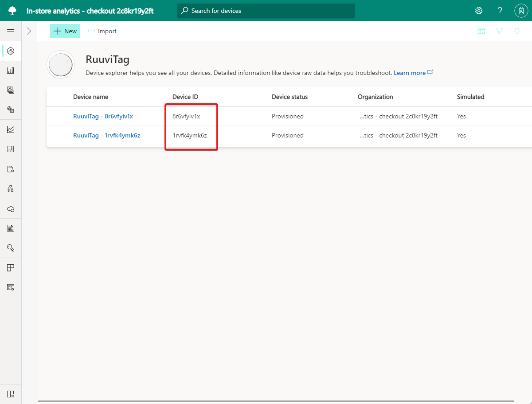The image size is (532, 404).
Task: Open the RuuviTag - 8r6vfyiv1x device link
Action: pos(103,116)
